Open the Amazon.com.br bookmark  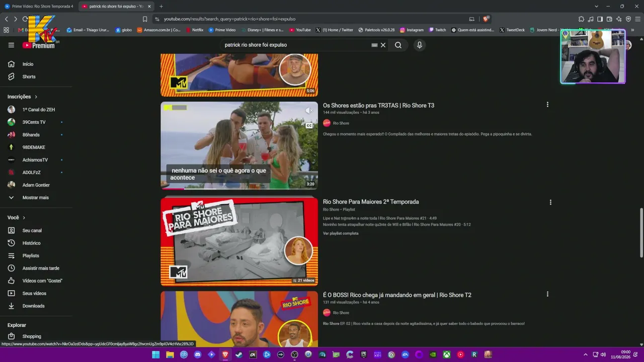pos(158,30)
